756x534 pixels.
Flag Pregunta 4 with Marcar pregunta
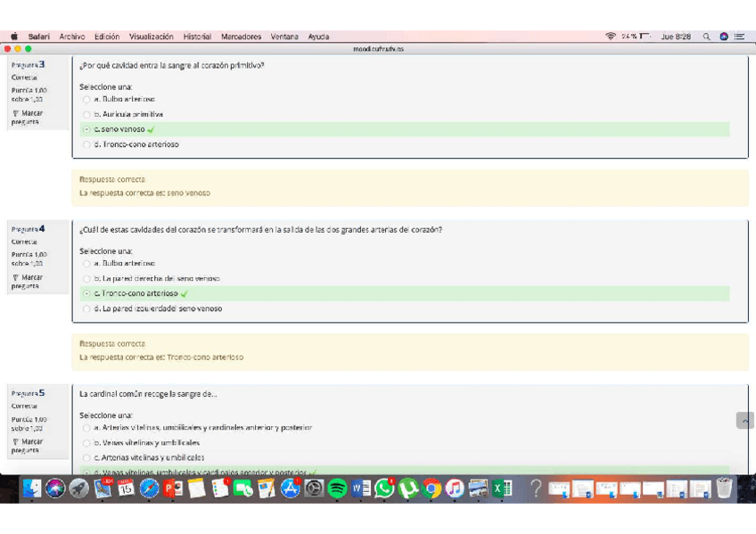(27, 282)
